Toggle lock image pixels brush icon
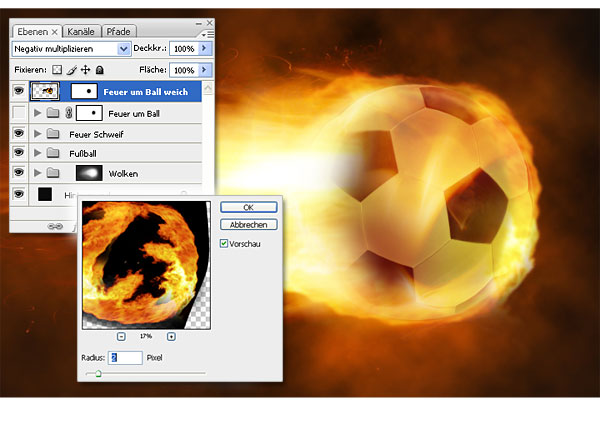 coord(71,70)
